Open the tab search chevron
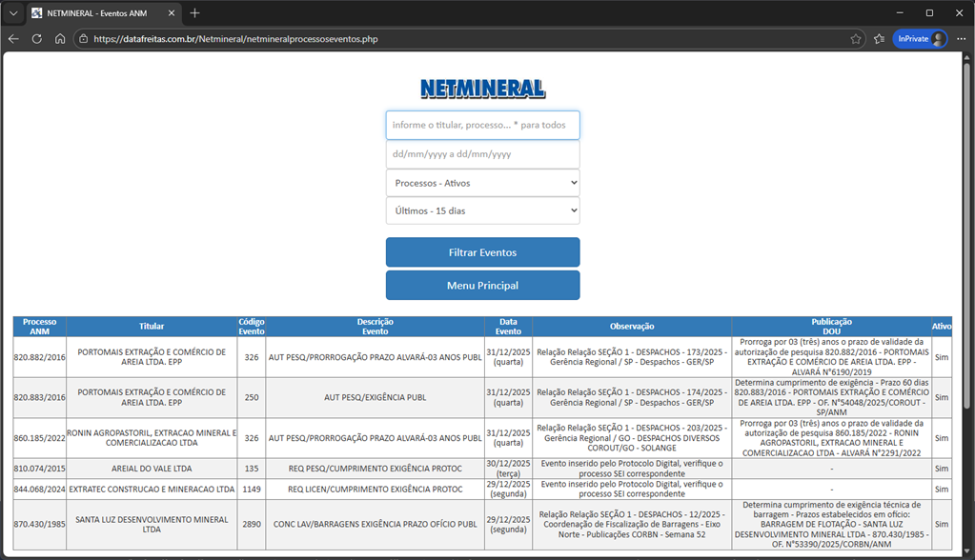The height and width of the screenshot is (560, 975). pos(13,13)
